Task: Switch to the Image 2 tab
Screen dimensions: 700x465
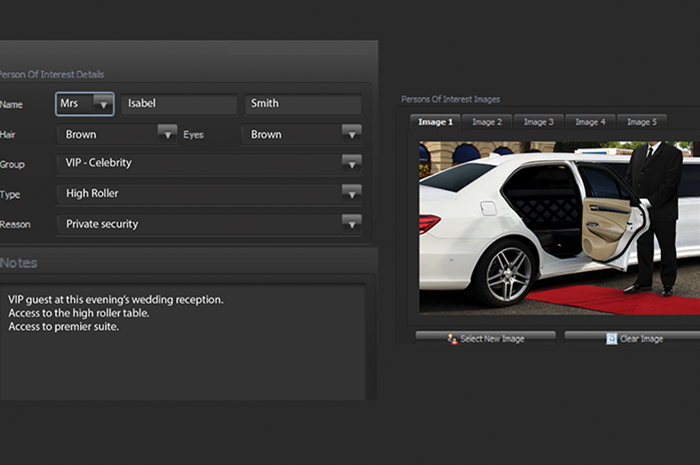Action: point(487,122)
